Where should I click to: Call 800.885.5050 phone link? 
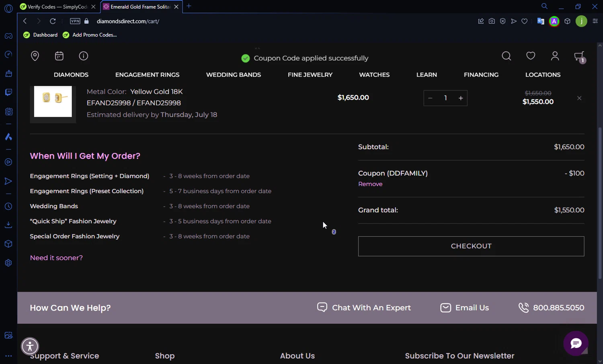(x=551, y=308)
